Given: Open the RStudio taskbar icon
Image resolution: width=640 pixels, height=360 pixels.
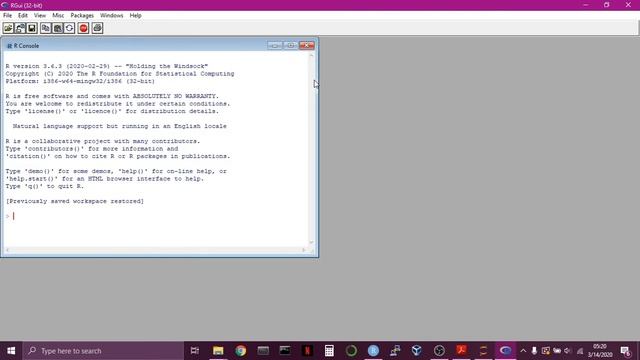Looking at the screenshot, I should [x=373, y=351].
